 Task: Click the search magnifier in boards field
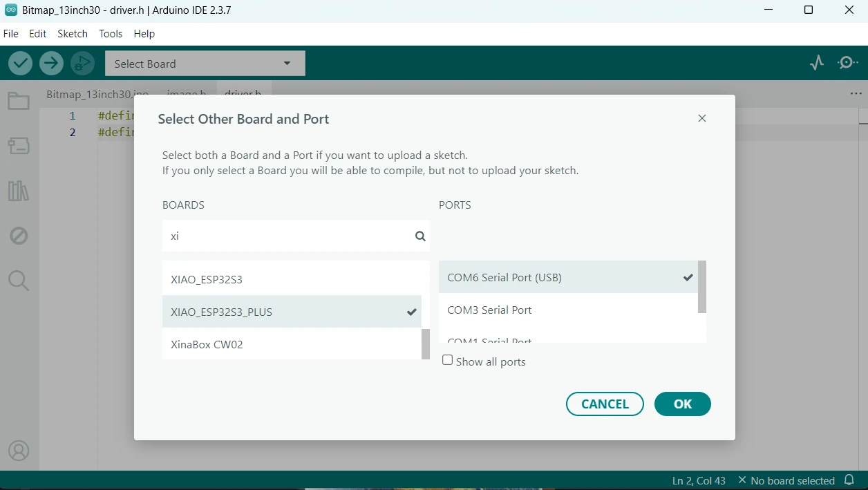coord(420,236)
